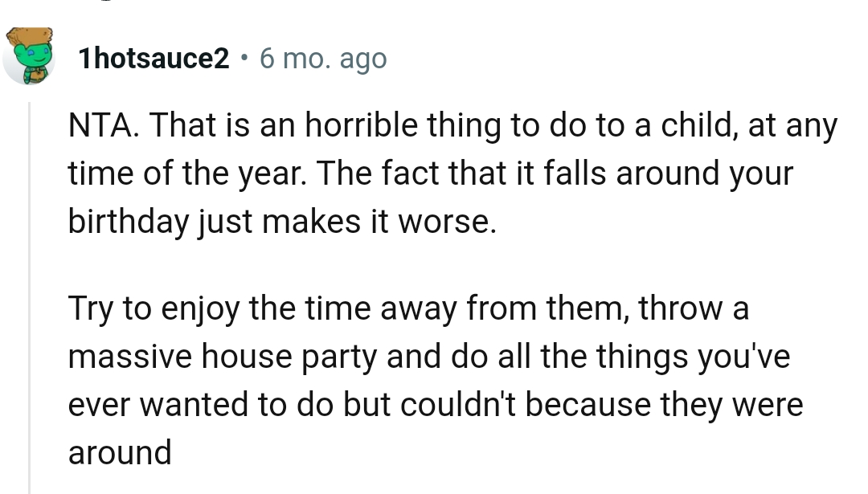Image resolution: width=868 pixels, height=494 pixels.
Task: Click the line starting "Try to enjoy the time"
Action: (x=408, y=309)
